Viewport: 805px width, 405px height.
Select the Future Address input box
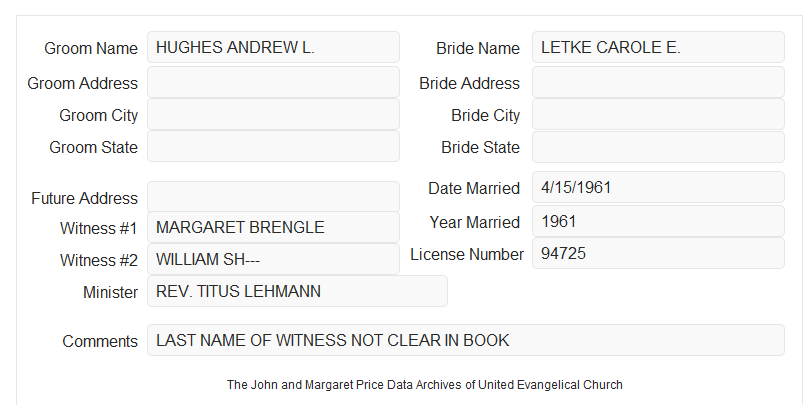tap(273, 197)
